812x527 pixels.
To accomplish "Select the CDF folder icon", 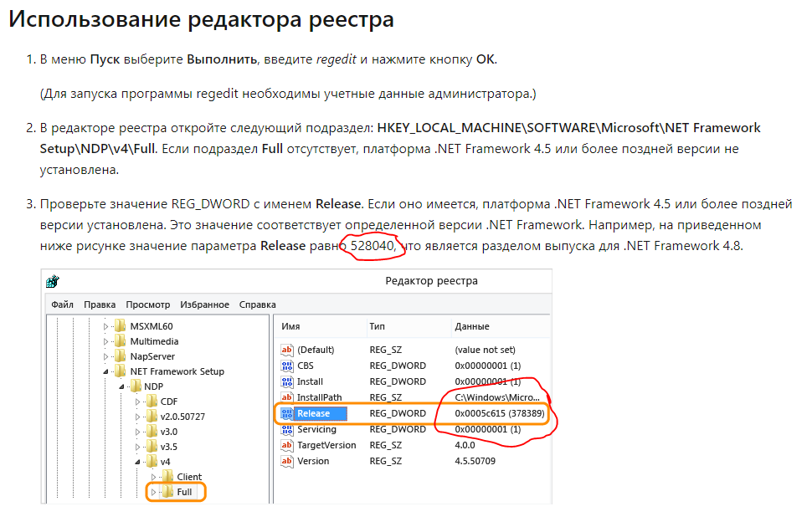I will click(x=152, y=401).
